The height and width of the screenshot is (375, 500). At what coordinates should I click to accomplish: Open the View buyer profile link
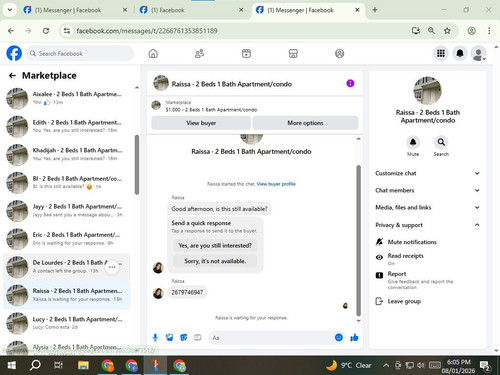(x=276, y=184)
